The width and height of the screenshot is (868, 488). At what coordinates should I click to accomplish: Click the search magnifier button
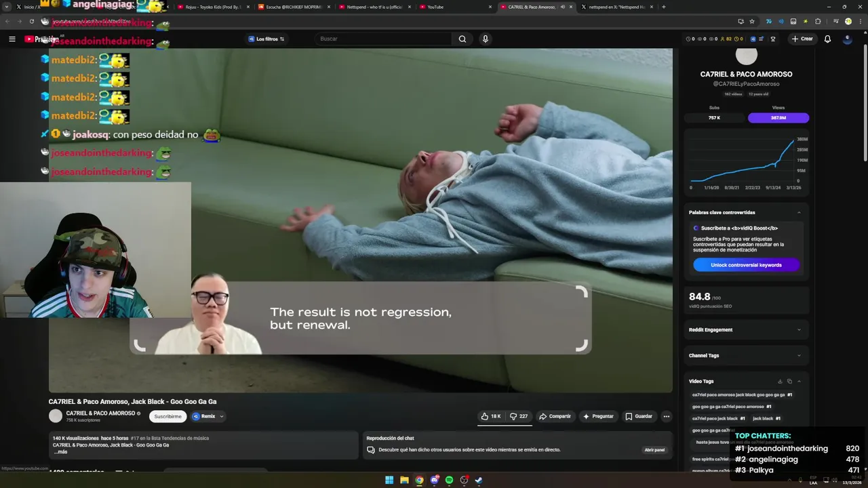point(462,39)
